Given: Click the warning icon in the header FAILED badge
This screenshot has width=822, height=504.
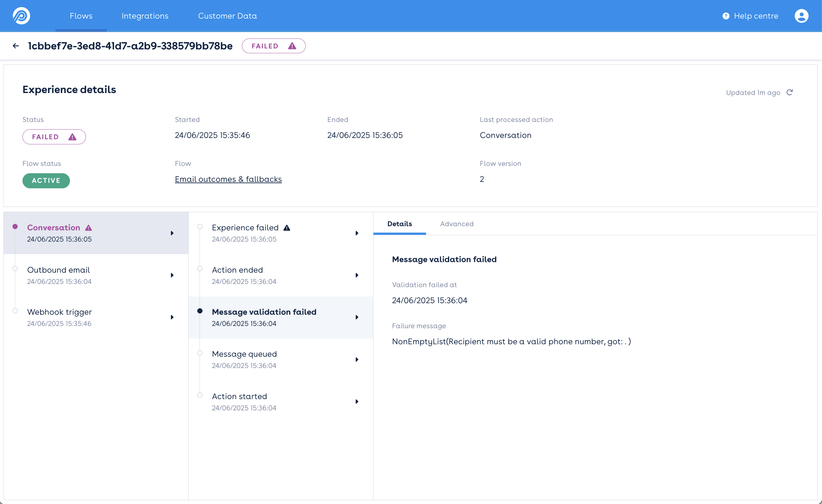Looking at the screenshot, I should (x=292, y=46).
